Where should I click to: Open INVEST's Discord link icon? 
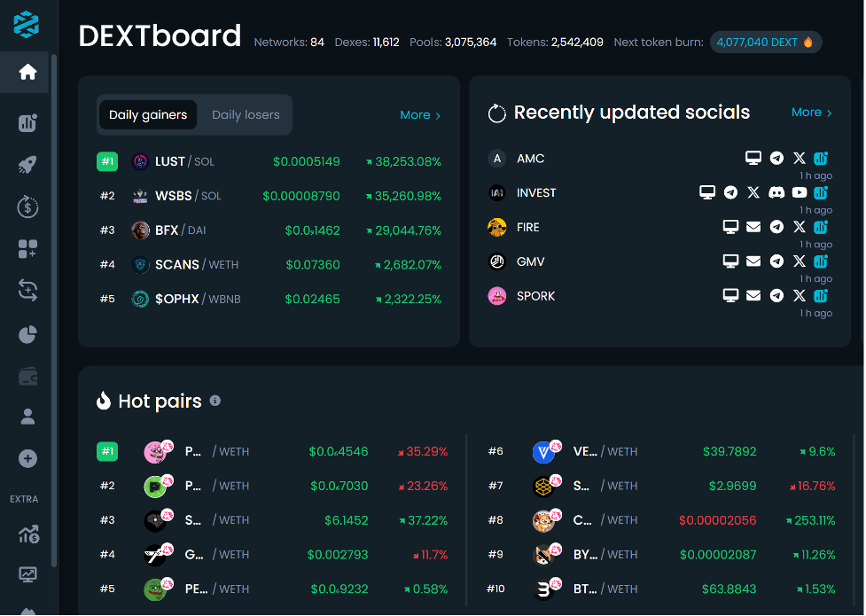point(776,192)
